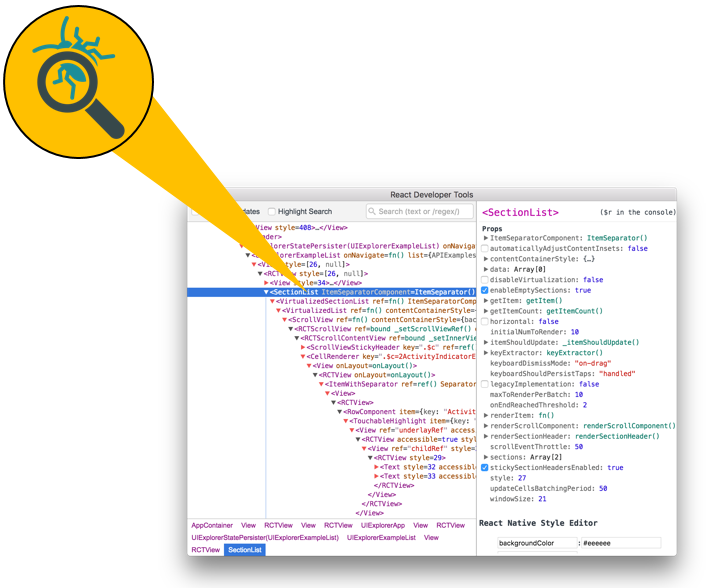Screen dimensions: 709x588
Task: Edit scrollEventThrottle value 50
Action: coord(579,447)
